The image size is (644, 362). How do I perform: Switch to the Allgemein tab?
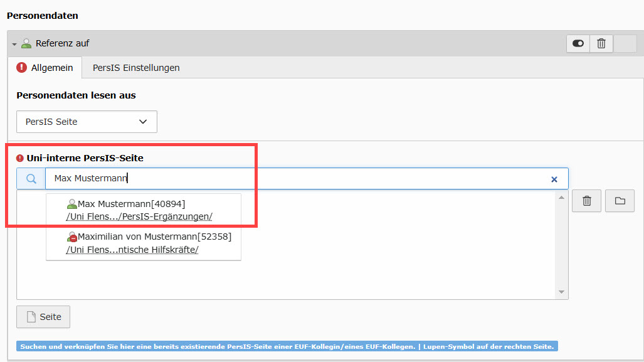[x=45, y=68]
